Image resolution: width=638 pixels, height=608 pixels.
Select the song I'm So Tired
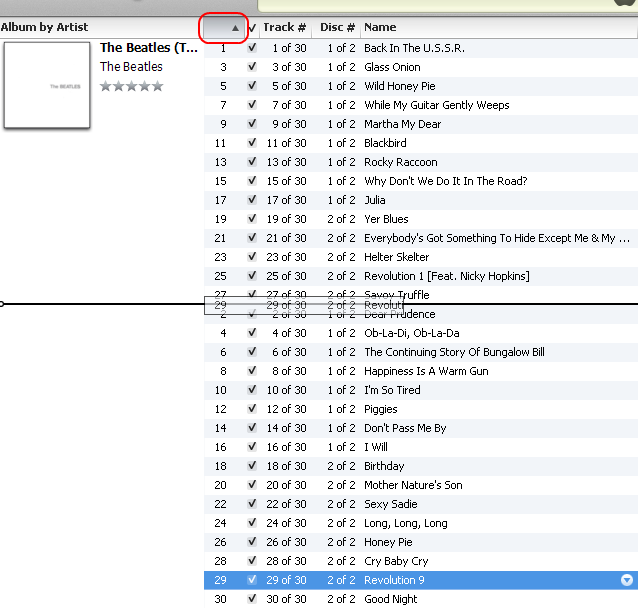(x=392, y=390)
